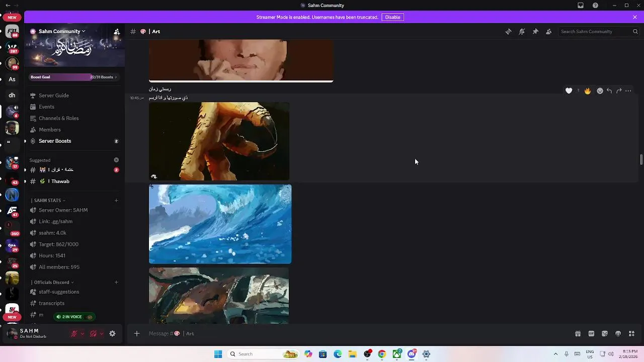
Task: Open audio output options dropdown arrow
Action: point(102,333)
